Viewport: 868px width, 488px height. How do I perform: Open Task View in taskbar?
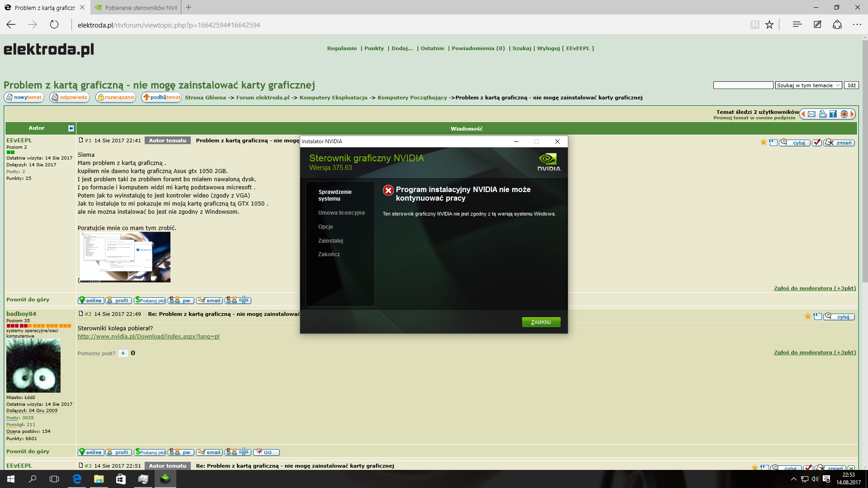tap(54, 479)
